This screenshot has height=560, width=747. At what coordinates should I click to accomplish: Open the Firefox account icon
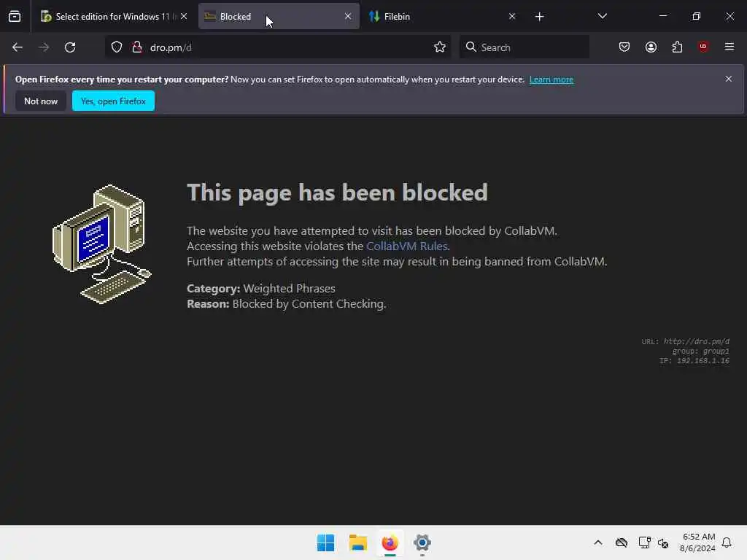(x=651, y=47)
